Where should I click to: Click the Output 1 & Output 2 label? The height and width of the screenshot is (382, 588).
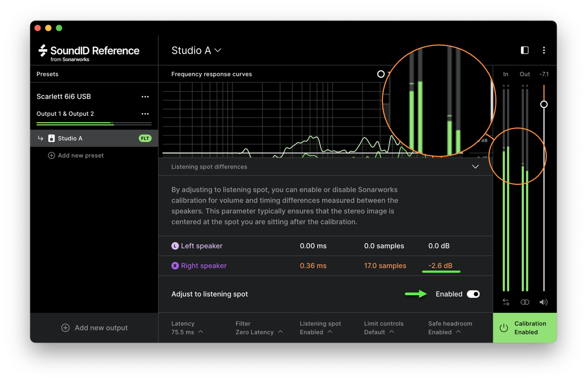click(65, 114)
